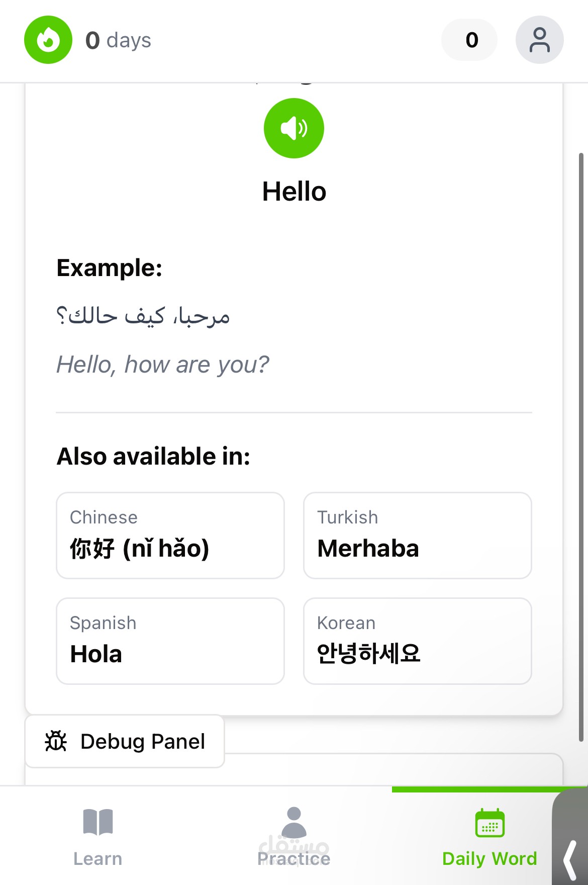Open the user profile icon
Viewport: 588px width, 885px height.
[x=539, y=40]
